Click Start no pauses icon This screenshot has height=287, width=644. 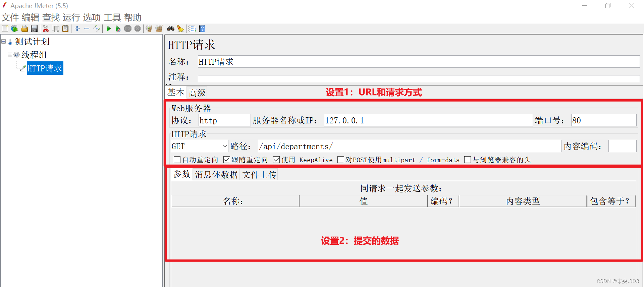point(118,28)
